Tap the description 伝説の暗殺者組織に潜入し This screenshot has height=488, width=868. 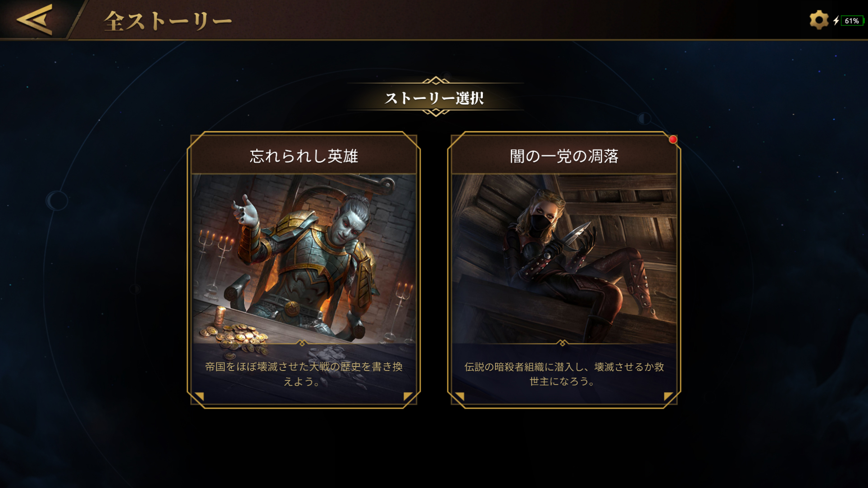click(564, 374)
